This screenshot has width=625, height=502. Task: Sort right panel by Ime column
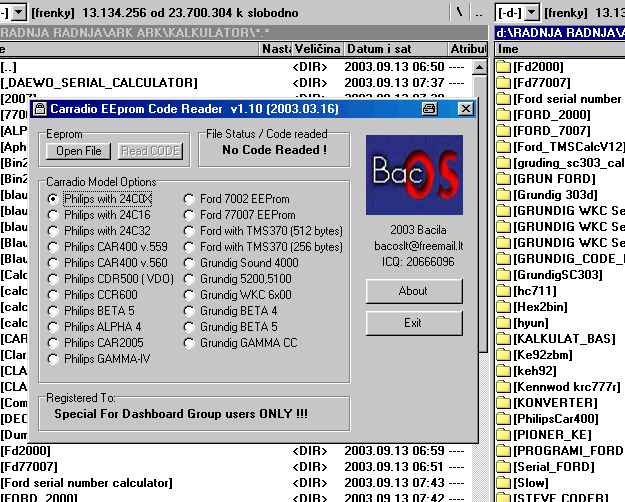click(560, 49)
